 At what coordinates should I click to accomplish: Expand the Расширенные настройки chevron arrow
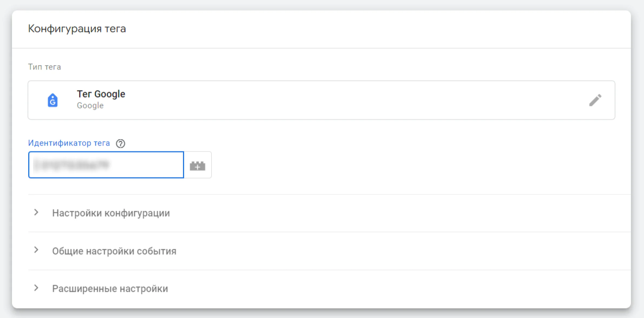pyautogui.click(x=36, y=288)
